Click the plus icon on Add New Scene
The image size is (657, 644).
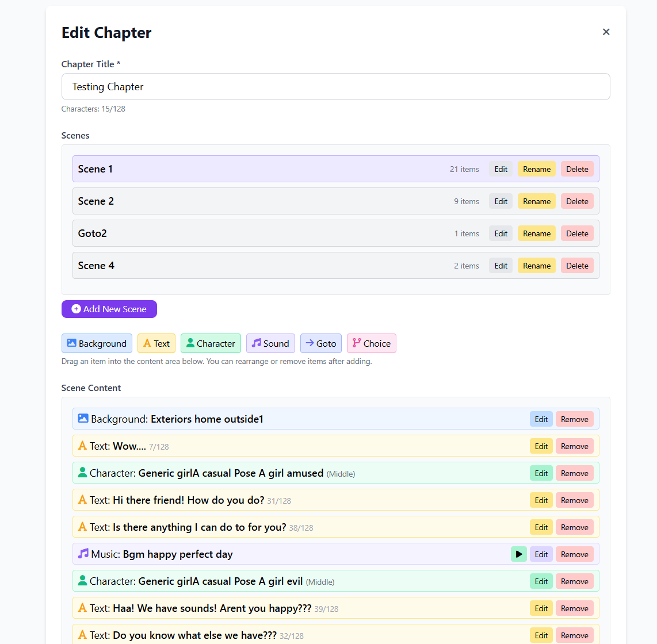point(76,309)
